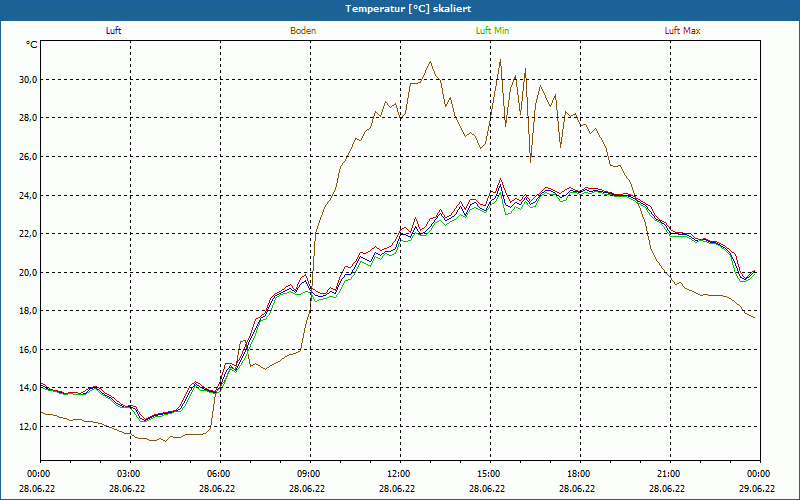This screenshot has height=500, width=800.
Task: Click the 24,0 y-axis value
Action: [29, 195]
